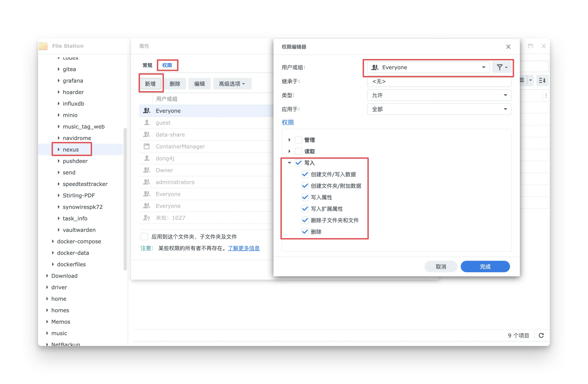Click the unknown user 1027 icon
This screenshot has height=384, width=588.
point(147,218)
